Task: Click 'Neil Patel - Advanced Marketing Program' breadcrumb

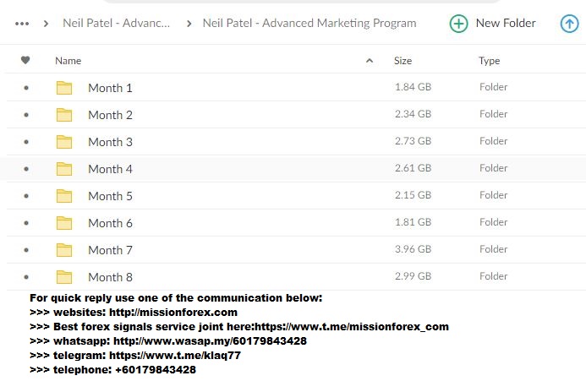Action: click(309, 23)
